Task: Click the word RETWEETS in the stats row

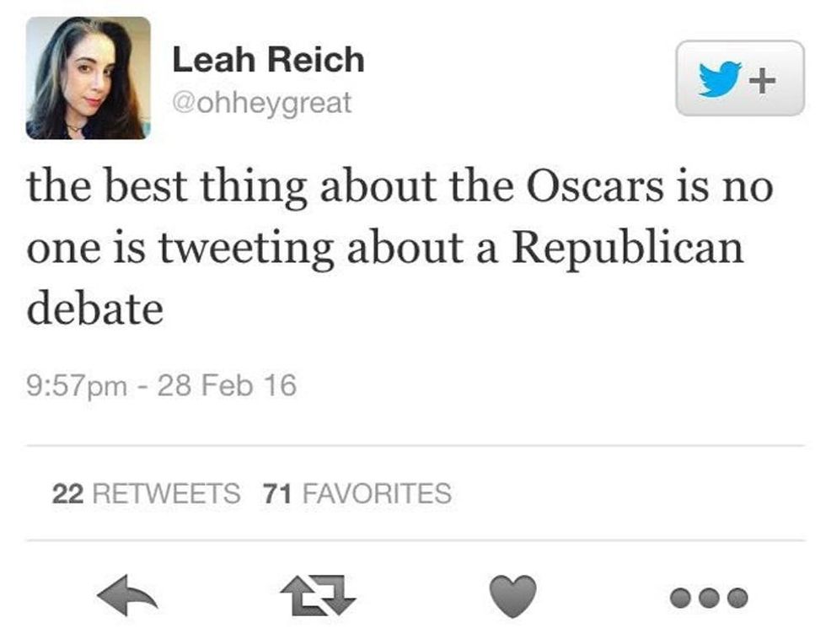Action: point(165,493)
